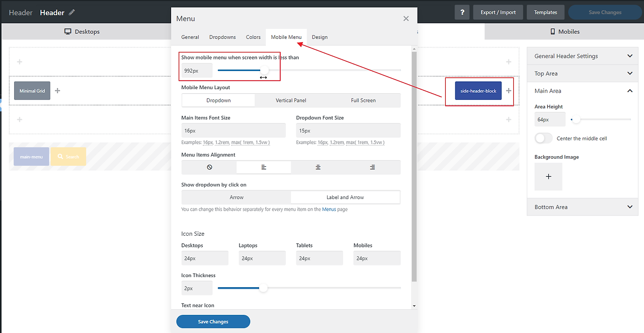The width and height of the screenshot is (644, 333).
Task: Toggle Center the middle cell switch
Action: pyautogui.click(x=543, y=138)
